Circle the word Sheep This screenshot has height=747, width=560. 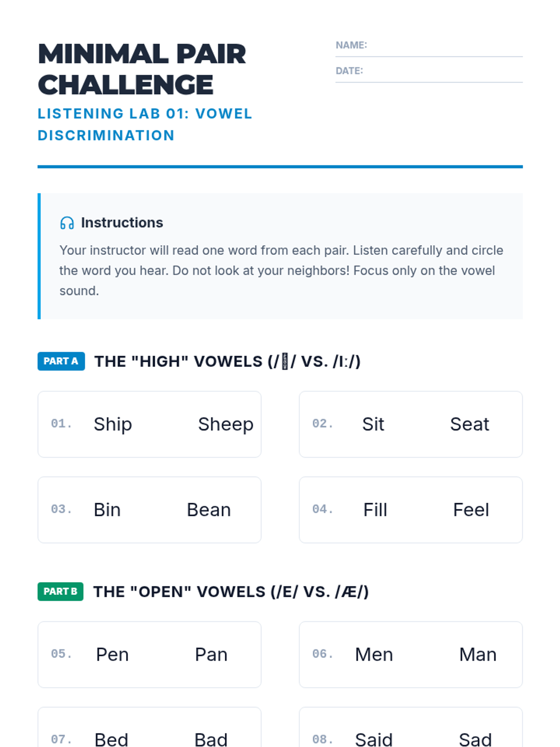[225, 424]
